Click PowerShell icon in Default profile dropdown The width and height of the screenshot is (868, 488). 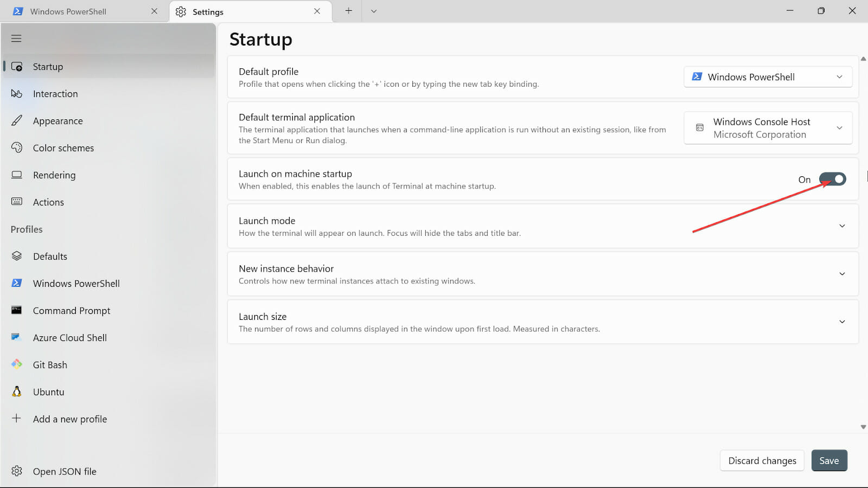tap(697, 77)
